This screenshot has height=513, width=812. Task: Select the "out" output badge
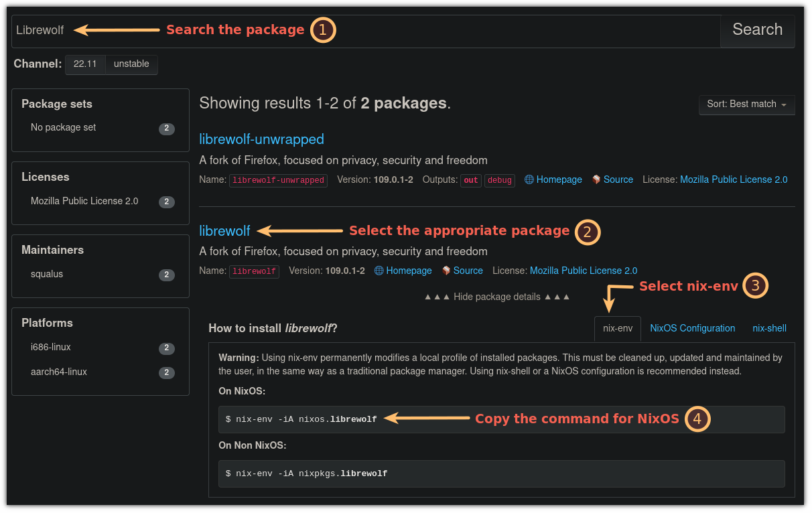coord(470,179)
